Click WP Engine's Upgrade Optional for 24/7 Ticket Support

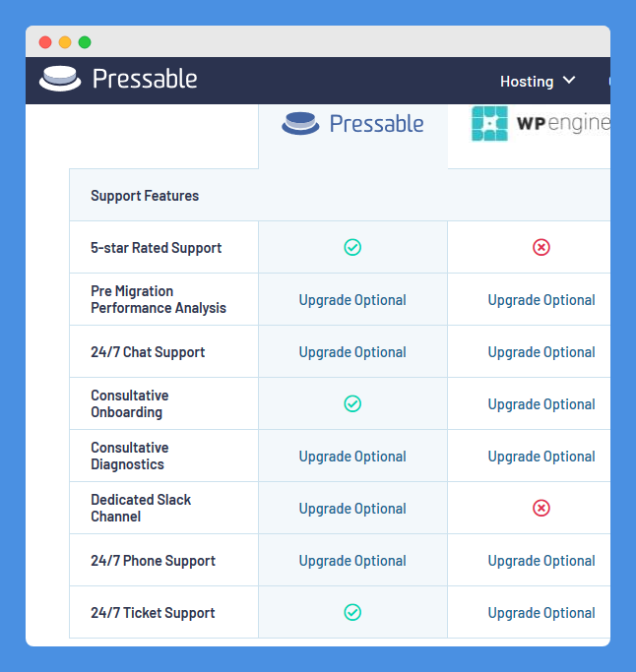(x=541, y=613)
